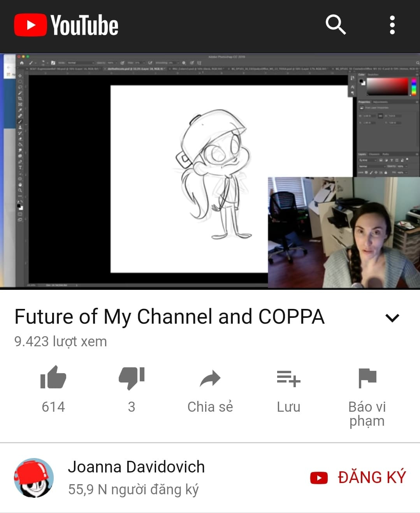Dislike the video with thumbs down

132,378
